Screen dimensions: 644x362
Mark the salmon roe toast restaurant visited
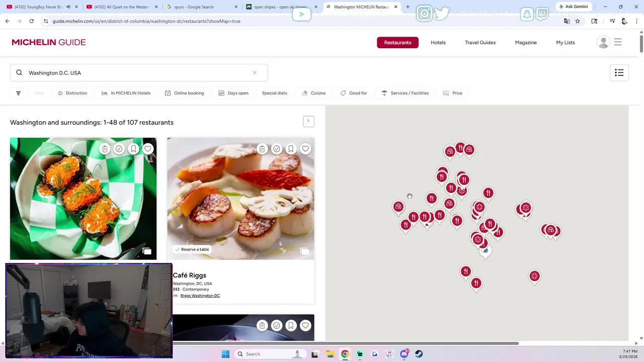(119, 149)
